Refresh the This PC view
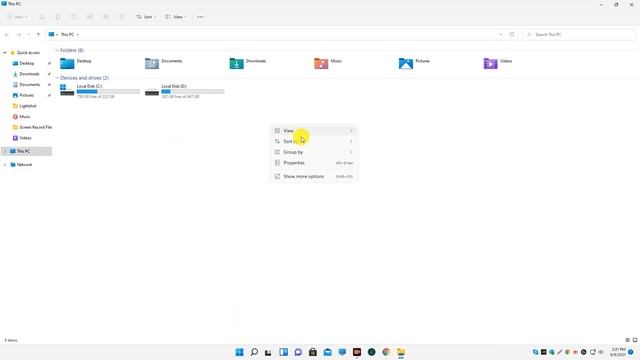Viewport: 640px width, 360px height. tap(512, 35)
